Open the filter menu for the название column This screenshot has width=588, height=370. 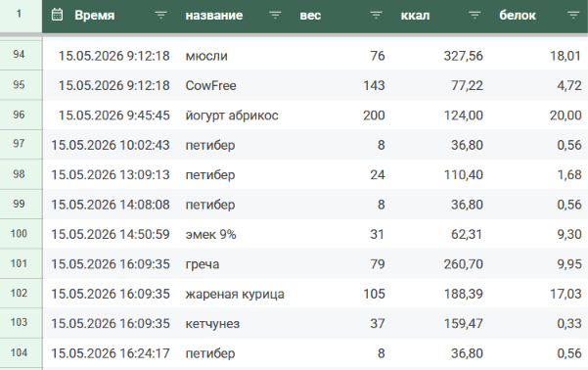click(275, 15)
